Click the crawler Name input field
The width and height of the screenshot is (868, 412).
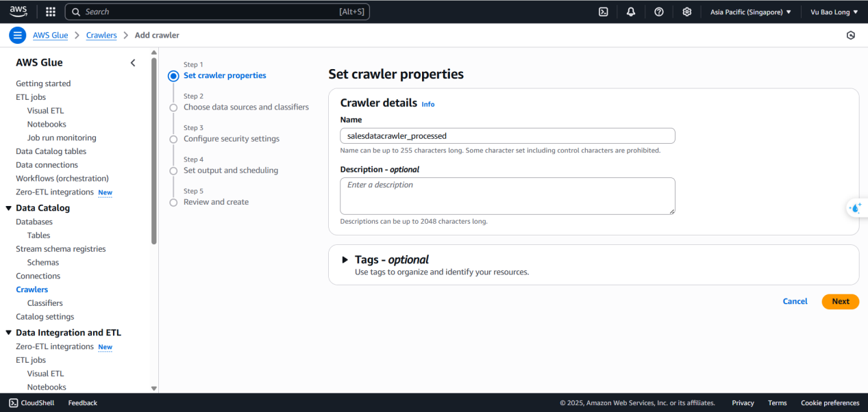click(508, 136)
